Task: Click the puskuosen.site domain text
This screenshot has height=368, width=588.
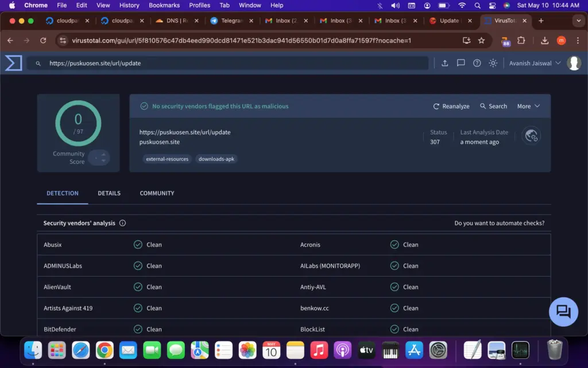Action: point(160,142)
